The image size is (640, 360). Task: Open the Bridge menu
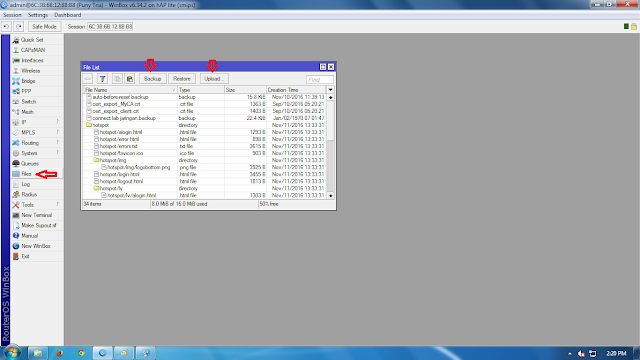[28, 81]
